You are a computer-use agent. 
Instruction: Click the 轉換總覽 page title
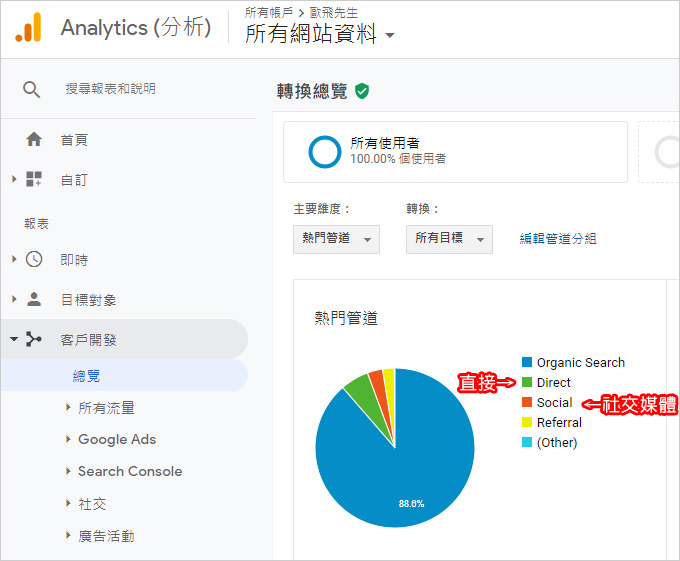312,91
